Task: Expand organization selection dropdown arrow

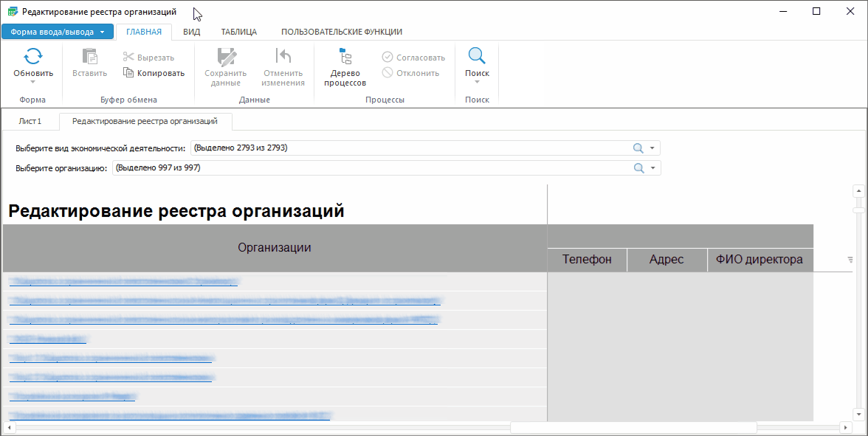Action: 652,168
